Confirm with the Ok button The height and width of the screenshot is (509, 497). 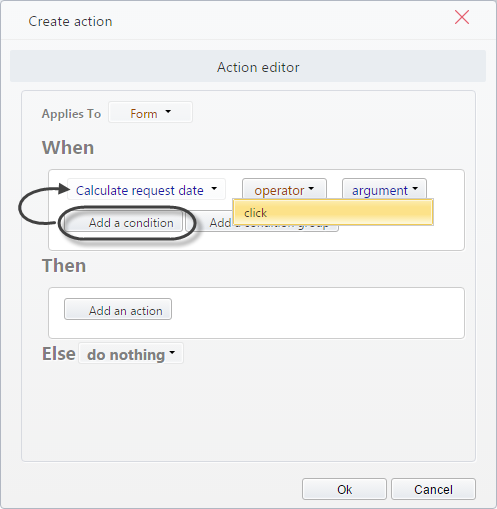344,489
